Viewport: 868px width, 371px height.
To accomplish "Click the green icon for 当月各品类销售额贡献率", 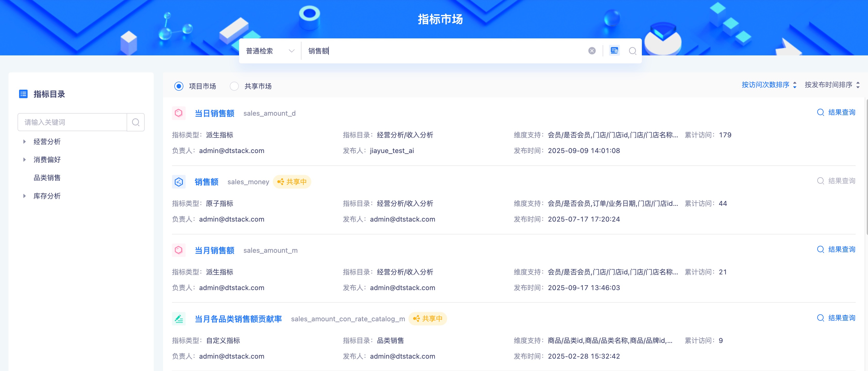I will pos(179,318).
